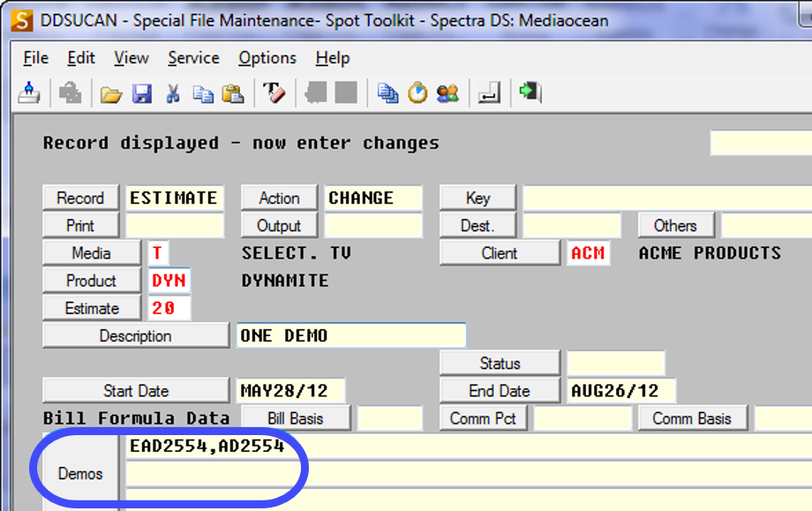Click the save floppy disk icon
812x511 pixels.
(142, 94)
